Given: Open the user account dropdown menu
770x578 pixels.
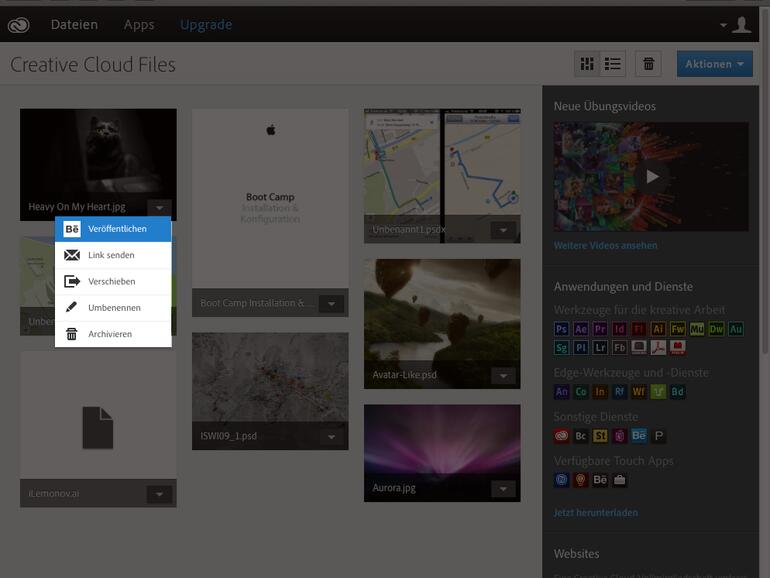Looking at the screenshot, I should (736, 25).
